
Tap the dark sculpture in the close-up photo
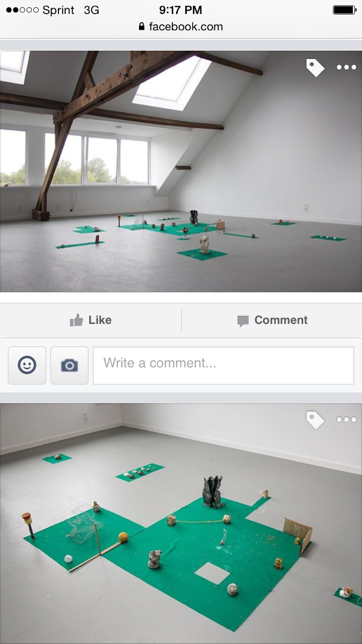click(212, 492)
